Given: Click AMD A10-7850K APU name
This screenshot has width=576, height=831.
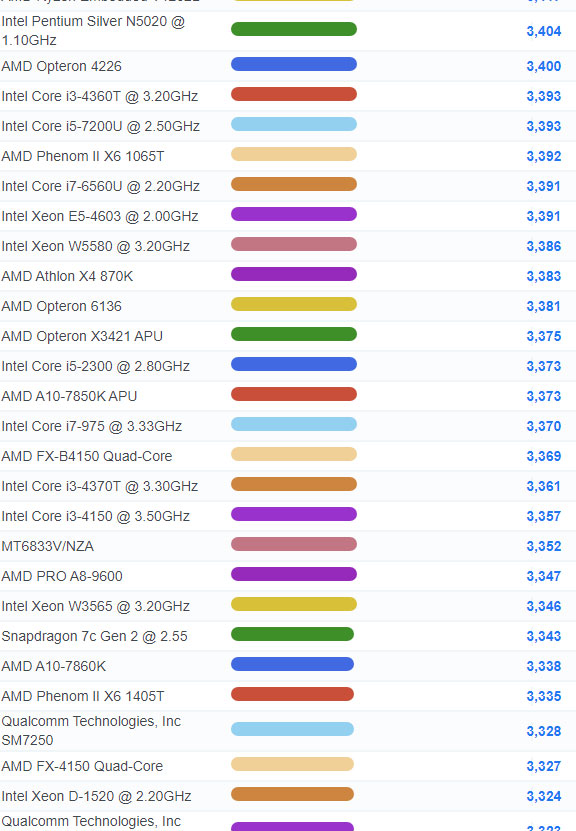Looking at the screenshot, I should click(69, 396).
